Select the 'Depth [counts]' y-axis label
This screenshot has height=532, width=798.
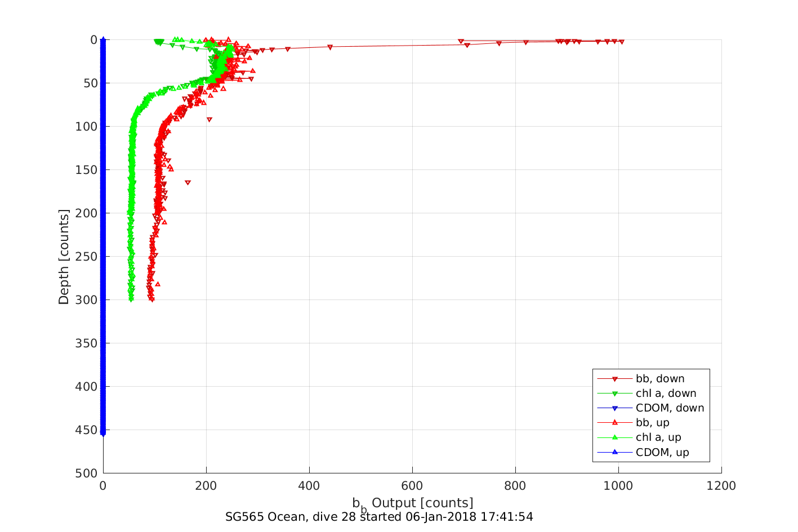click(64, 257)
